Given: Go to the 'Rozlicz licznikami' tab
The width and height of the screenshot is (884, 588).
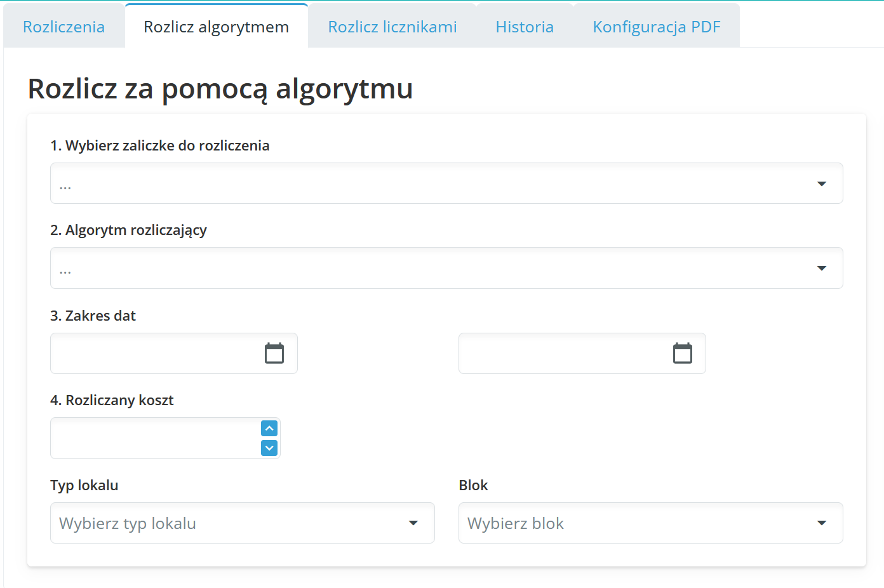Looking at the screenshot, I should [x=392, y=27].
